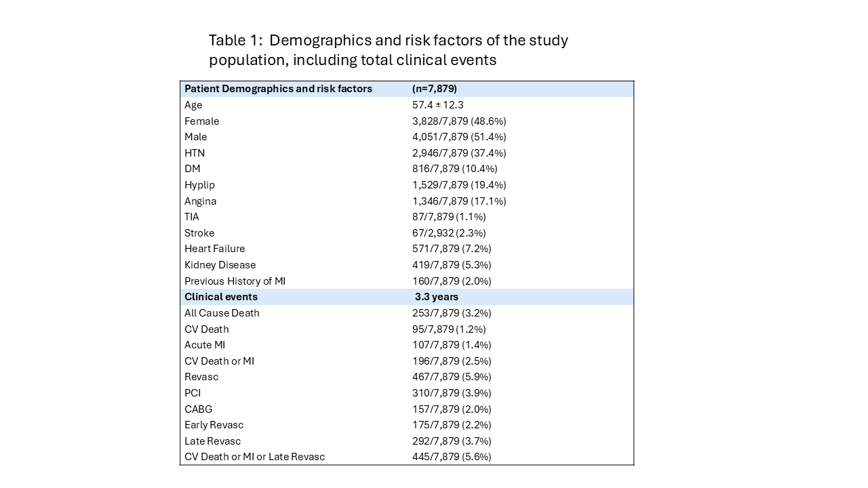
Task: Select the 'Patient Demographics and risk factors' header
Action: 278,89
